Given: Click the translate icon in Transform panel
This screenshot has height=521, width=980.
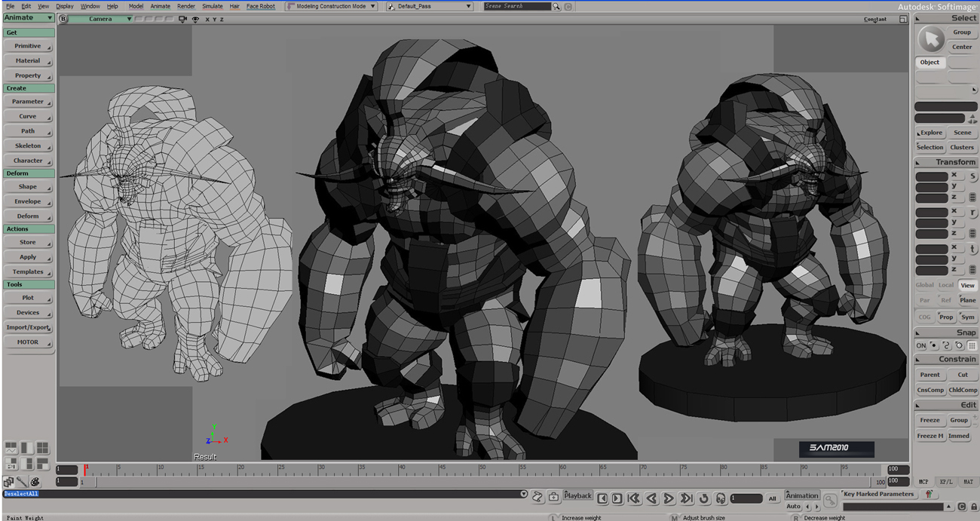Looking at the screenshot, I should pyautogui.click(x=972, y=249).
